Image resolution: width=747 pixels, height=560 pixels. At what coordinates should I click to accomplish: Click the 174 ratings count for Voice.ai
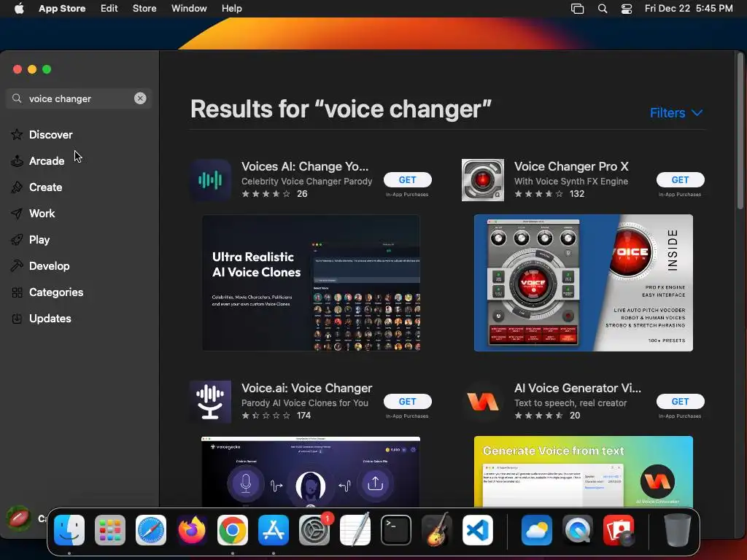point(303,415)
